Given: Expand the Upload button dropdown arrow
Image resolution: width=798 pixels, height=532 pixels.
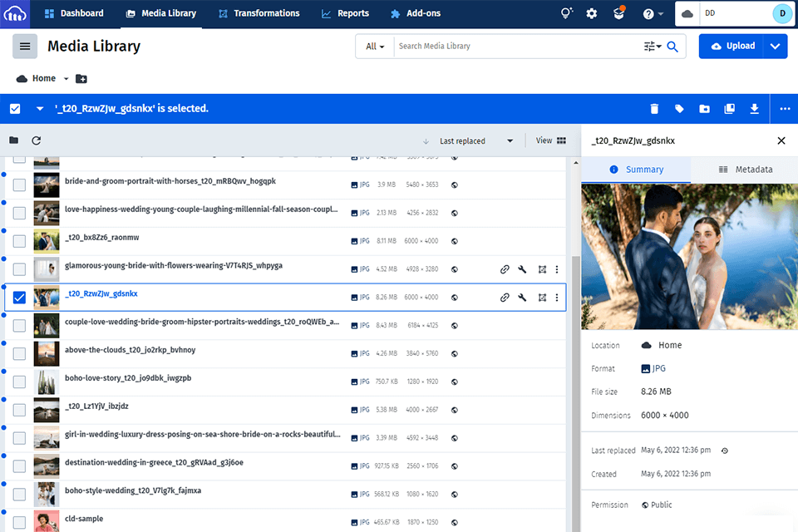Looking at the screenshot, I should tap(775, 47).
